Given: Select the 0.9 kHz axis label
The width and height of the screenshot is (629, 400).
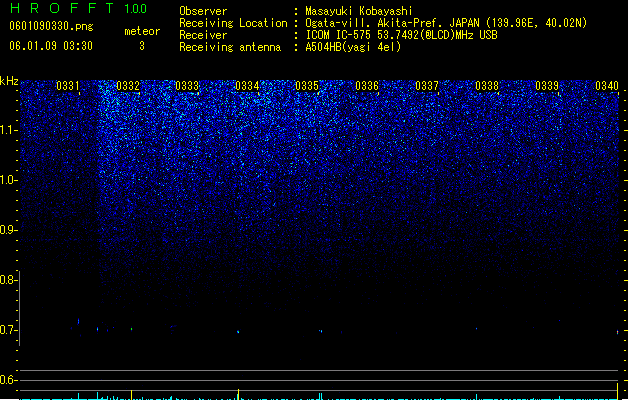Looking at the screenshot, I should (x=8, y=230).
